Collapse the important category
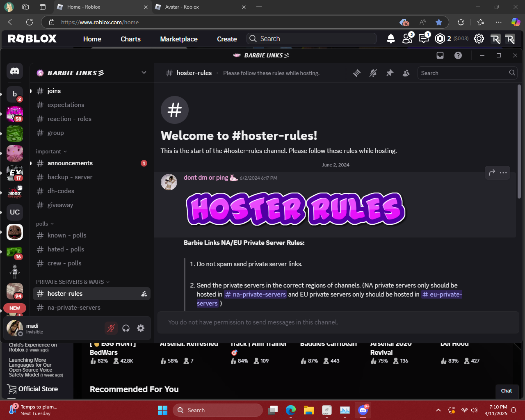This screenshot has height=420, width=525. point(51,152)
